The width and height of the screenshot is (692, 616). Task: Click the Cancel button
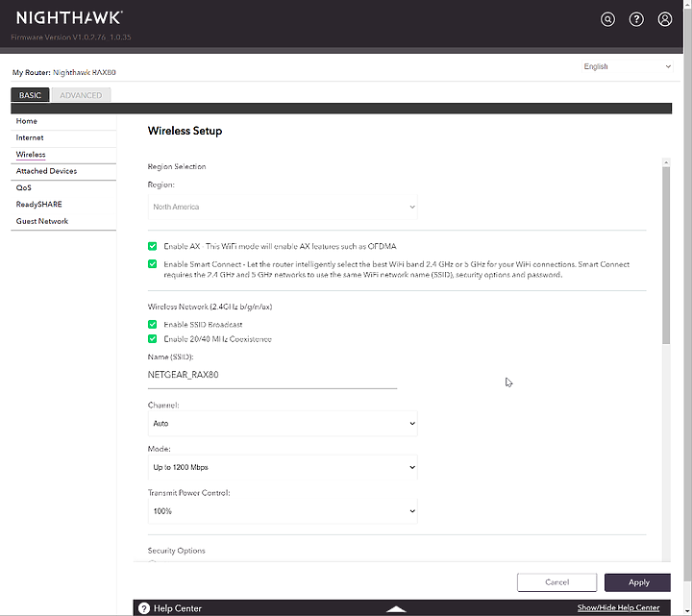[x=556, y=582]
